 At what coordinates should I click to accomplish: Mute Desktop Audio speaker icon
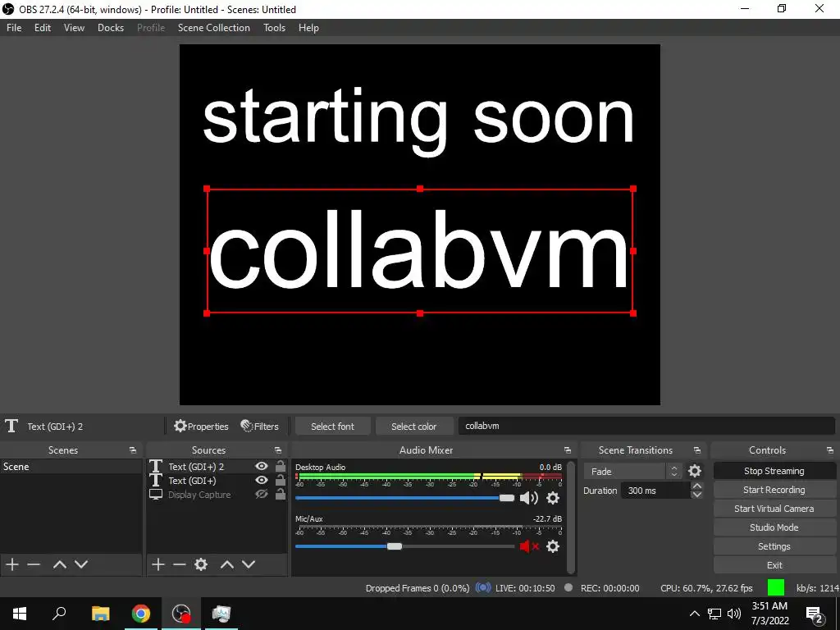coord(529,498)
